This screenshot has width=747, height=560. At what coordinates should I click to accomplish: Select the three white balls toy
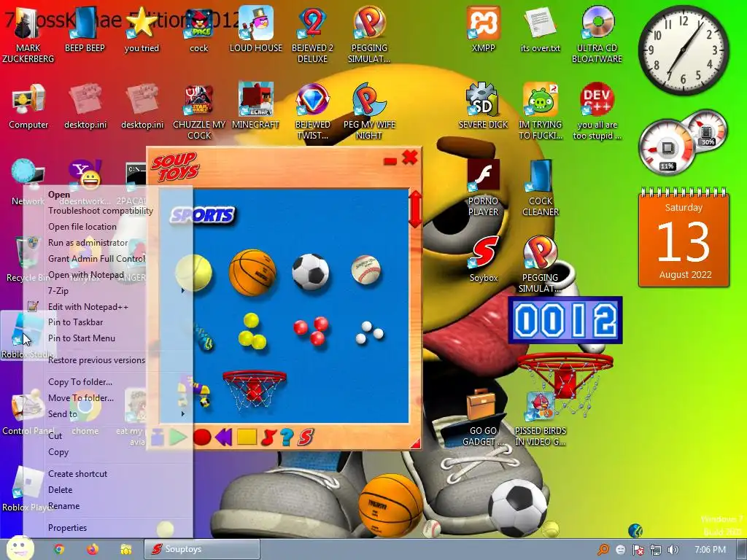coord(369,332)
